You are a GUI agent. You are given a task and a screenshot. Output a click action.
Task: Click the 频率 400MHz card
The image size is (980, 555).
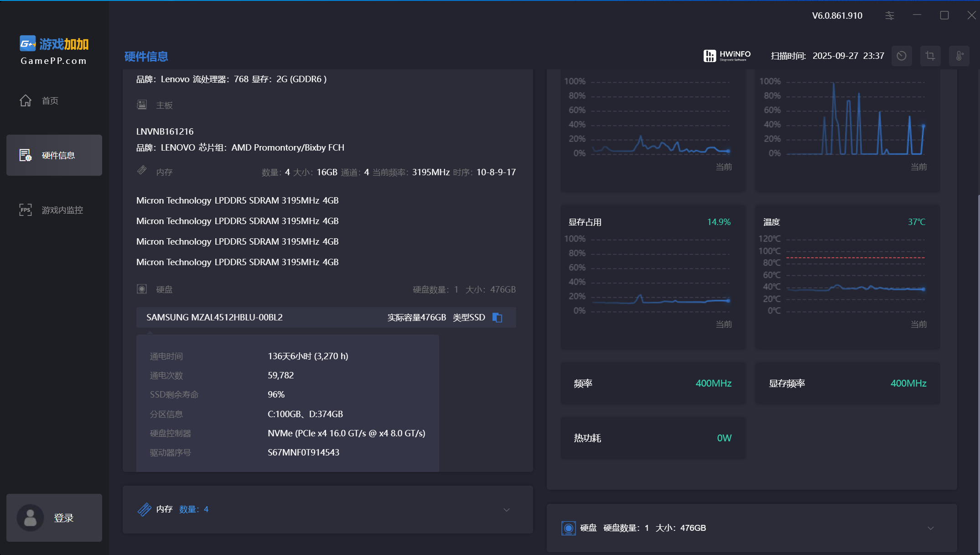coord(653,383)
